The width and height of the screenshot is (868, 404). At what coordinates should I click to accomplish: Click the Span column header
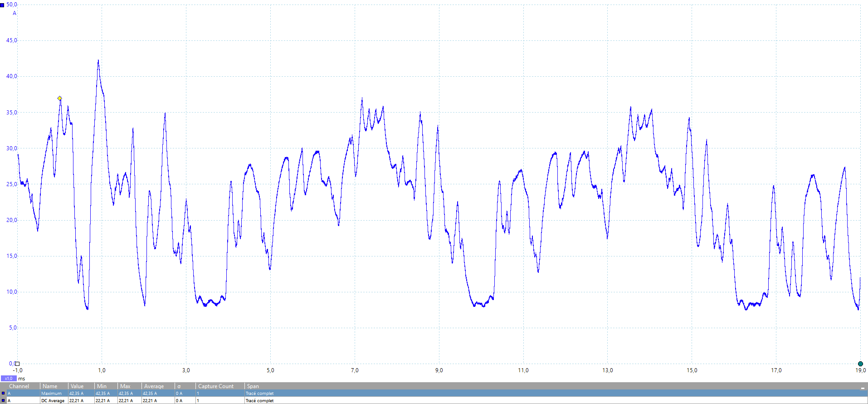253,386
